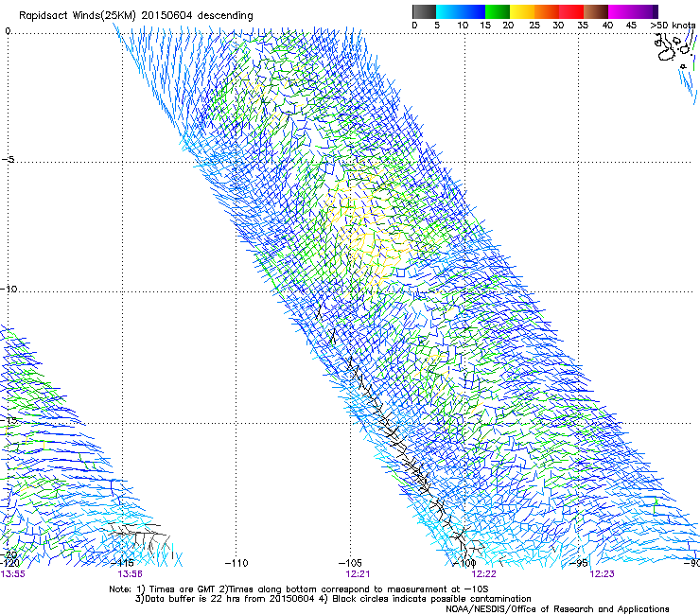Image resolution: width=700 pixels, height=615 pixels.
Task: Click the purple time stamp "12:23"
Action: coord(603,574)
